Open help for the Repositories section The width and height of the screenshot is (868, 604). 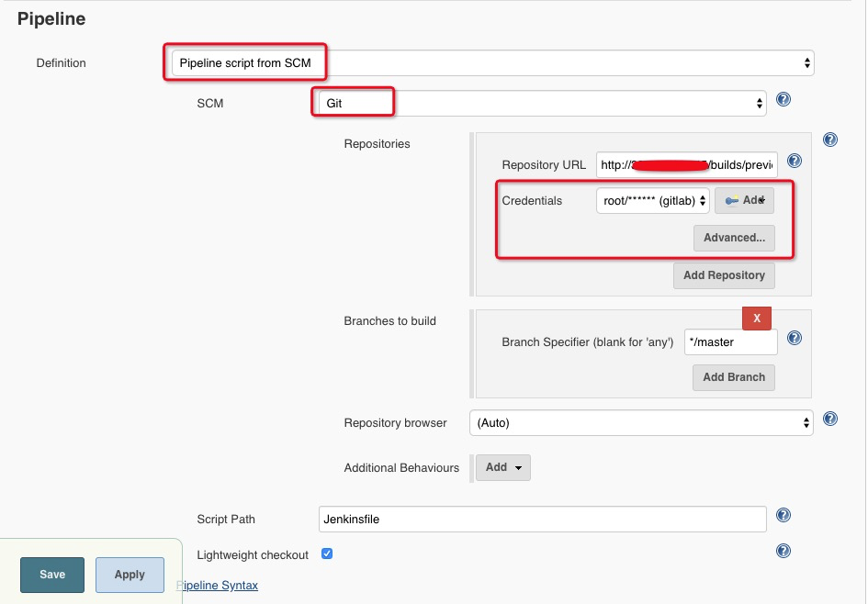point(829,140)
